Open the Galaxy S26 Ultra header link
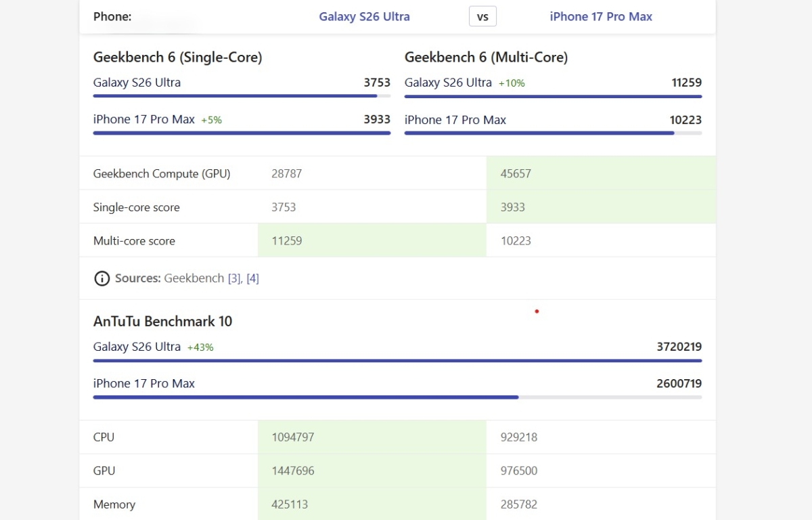Image resolution: width=812 pixels, height=520 pixels. tap(364, 16)
